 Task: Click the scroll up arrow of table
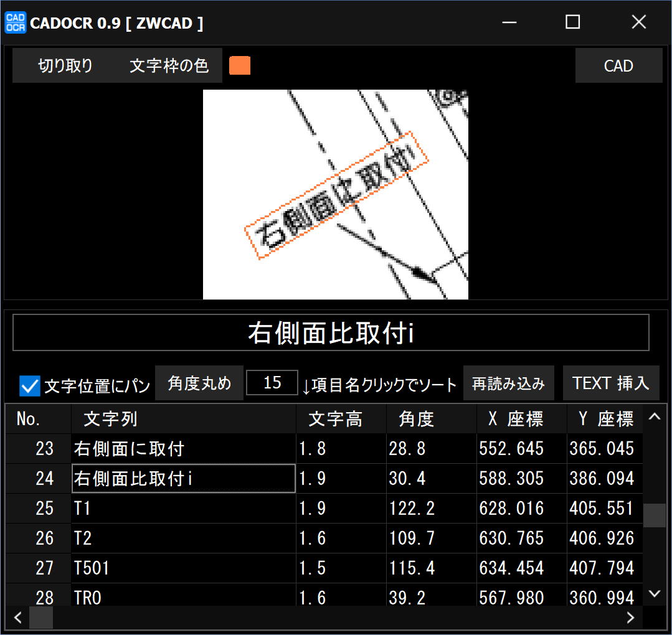[x=655, y=417]
